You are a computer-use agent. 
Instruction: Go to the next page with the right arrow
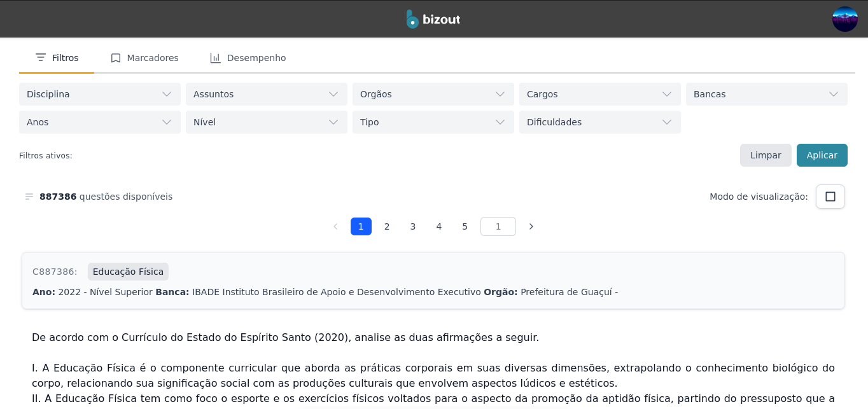coord(531,226)
